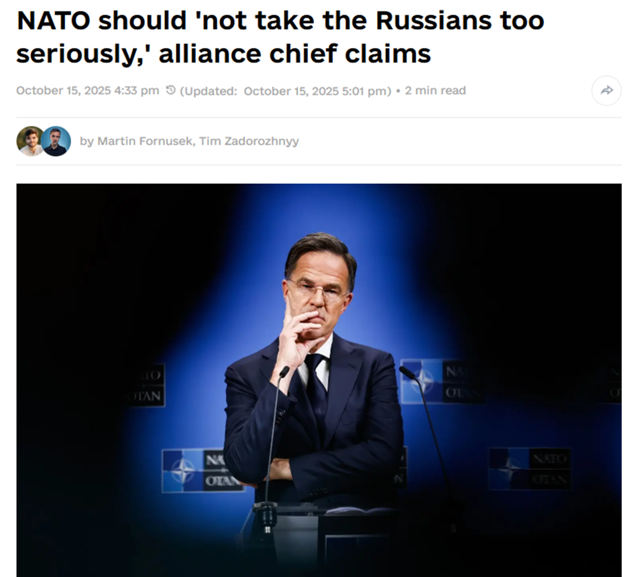Click the update history clock icon
The image size is (634, 577).
171,90
